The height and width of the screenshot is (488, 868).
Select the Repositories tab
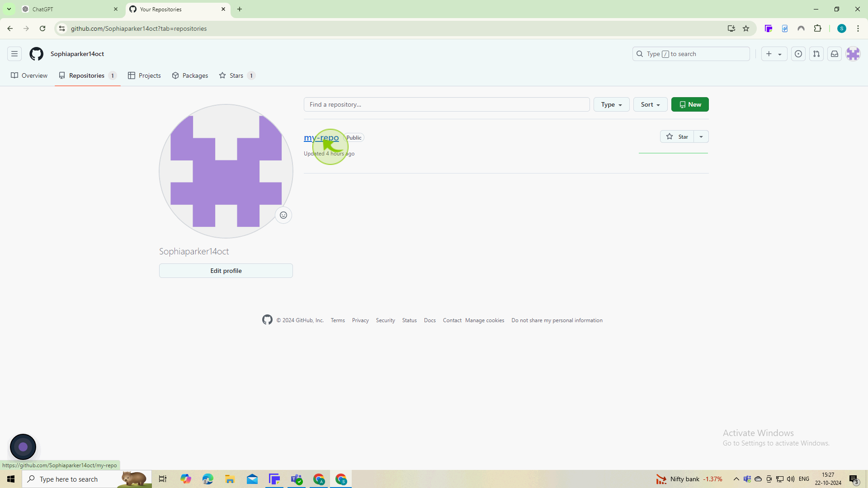tap(88, 75)
